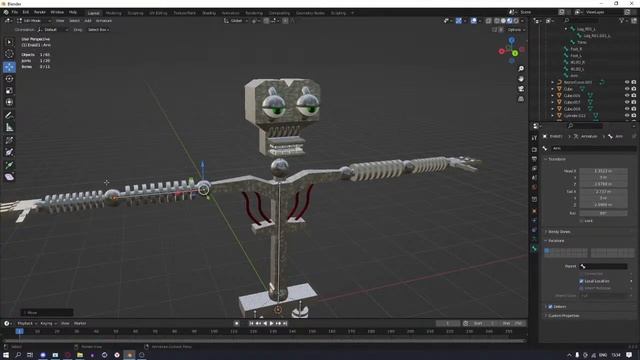Open the Render menu

tap(40, 12)
